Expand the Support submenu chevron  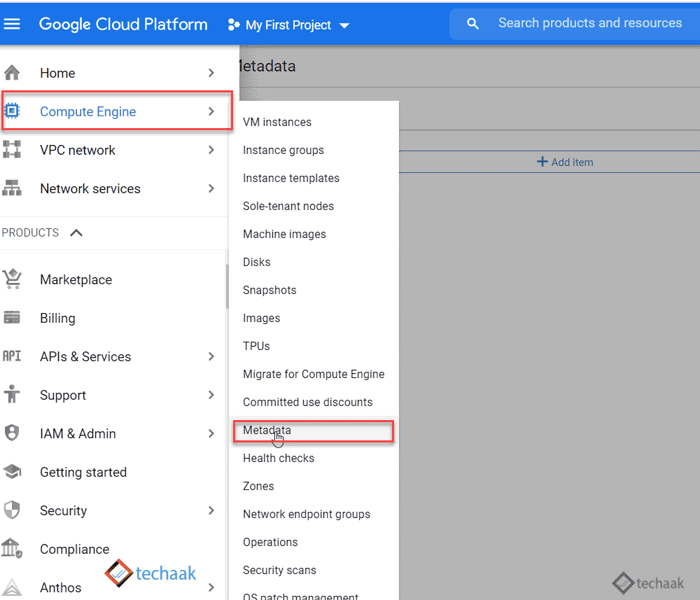(x=211, y=395)
